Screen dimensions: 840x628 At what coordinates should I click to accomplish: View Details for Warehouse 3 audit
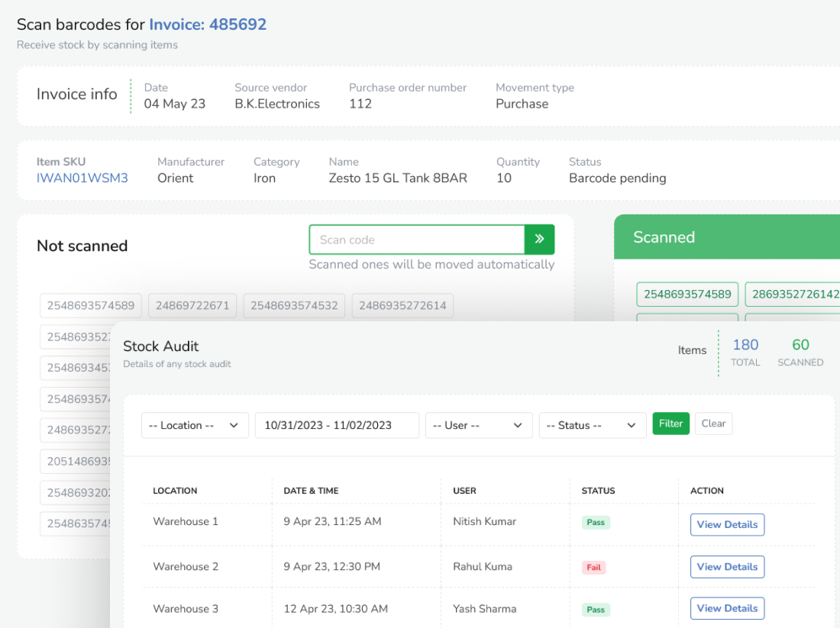pyautogui.click(x=727, y=608)
